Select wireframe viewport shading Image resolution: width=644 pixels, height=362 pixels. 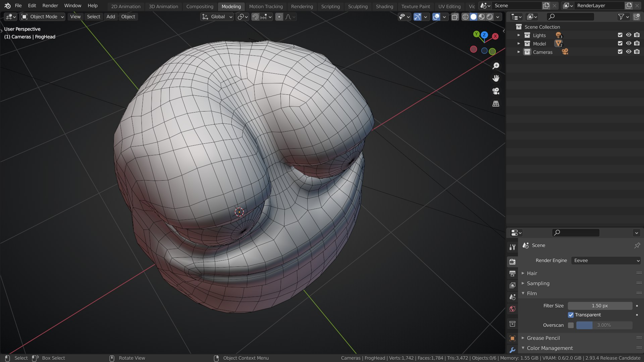tap(465, 17)
